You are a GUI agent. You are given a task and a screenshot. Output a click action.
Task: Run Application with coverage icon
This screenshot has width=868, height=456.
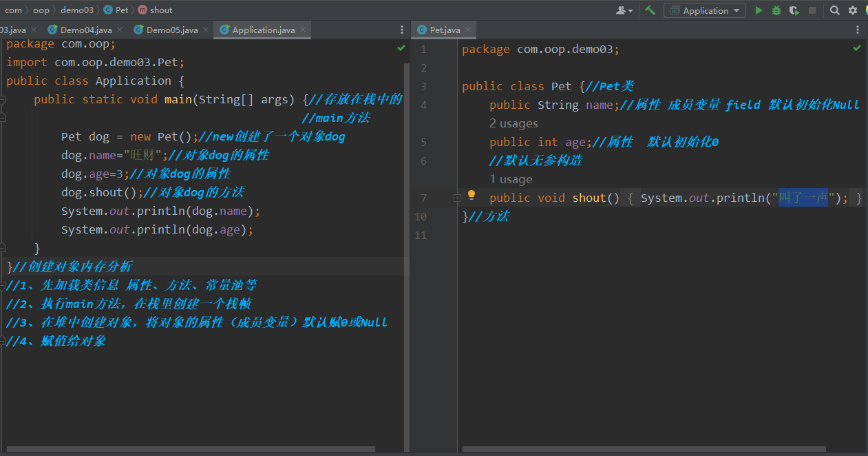pyautogui.click(x=794, y=10)
